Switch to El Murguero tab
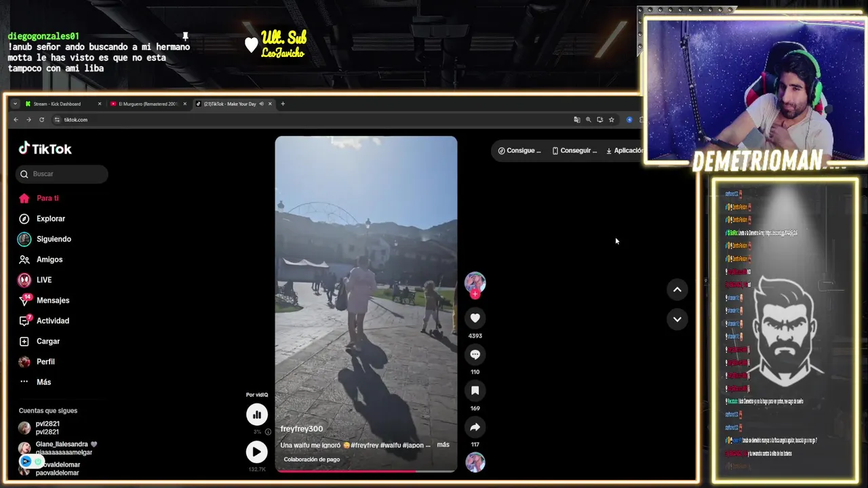Image resolution: width=868 pixels, height=488 pixels. tap(148, 104)
